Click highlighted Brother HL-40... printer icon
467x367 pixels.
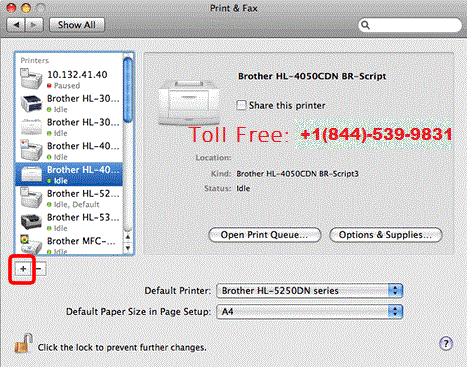pyautogui.click(x=31, y=174)
